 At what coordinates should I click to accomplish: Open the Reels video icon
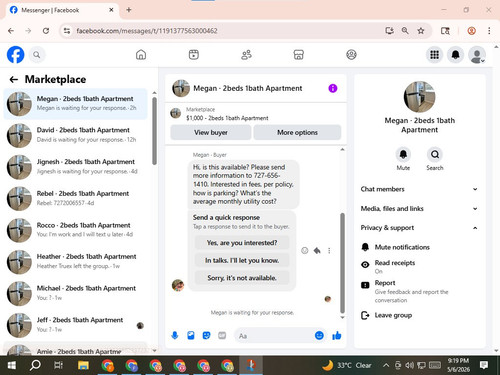tap(194, 55)
